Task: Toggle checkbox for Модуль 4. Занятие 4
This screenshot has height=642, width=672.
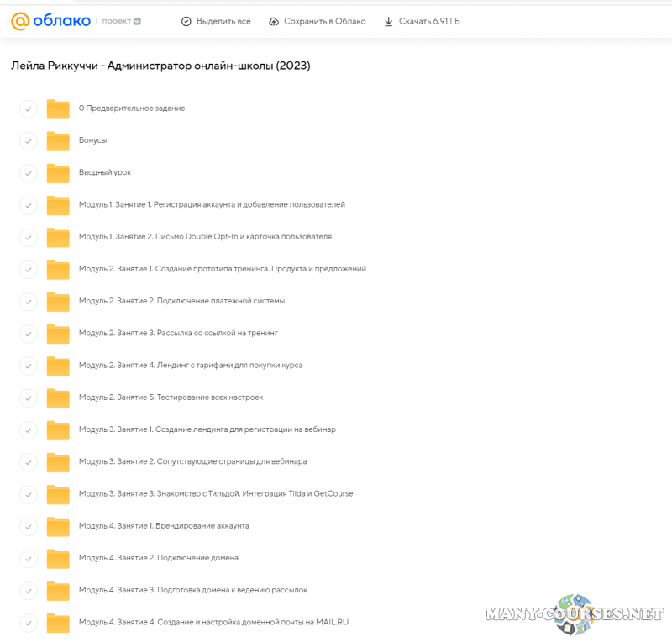Action: click(x=29, y=623)
